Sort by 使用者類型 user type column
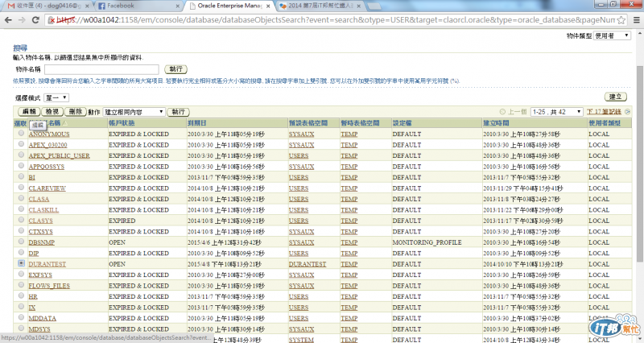The width and height of the screenshot is (644, 343). pyautogui.click(x=605, y=123)
